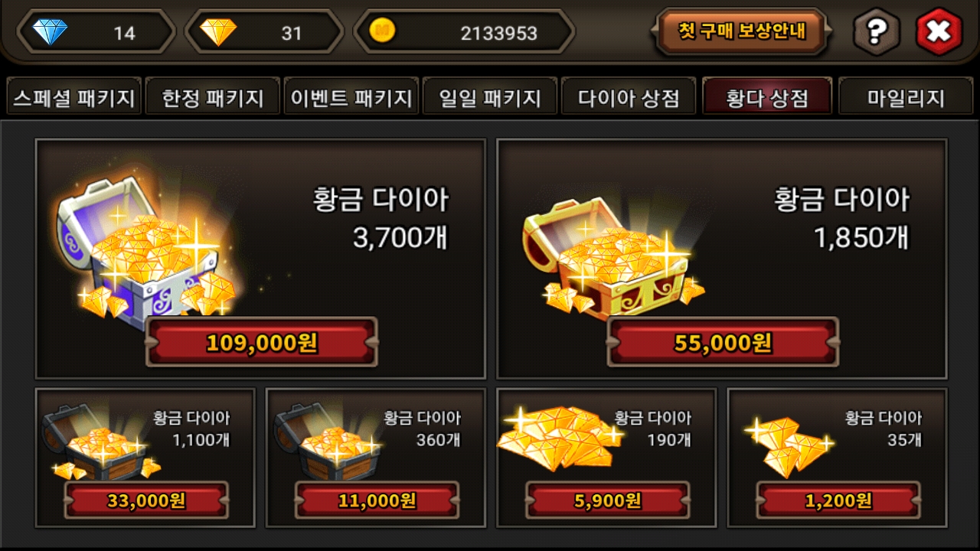Go to the 이벤트 패키지 tab
The image size is (980, 551).
pos(351,98)
